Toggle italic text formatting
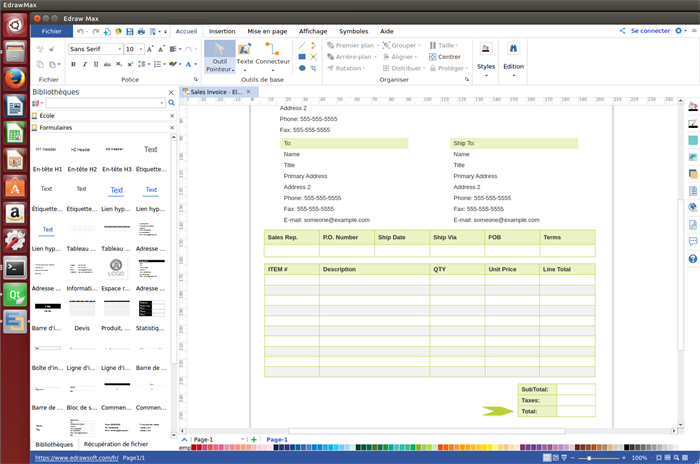Screen dimensions: 700x464 [86, 64]
